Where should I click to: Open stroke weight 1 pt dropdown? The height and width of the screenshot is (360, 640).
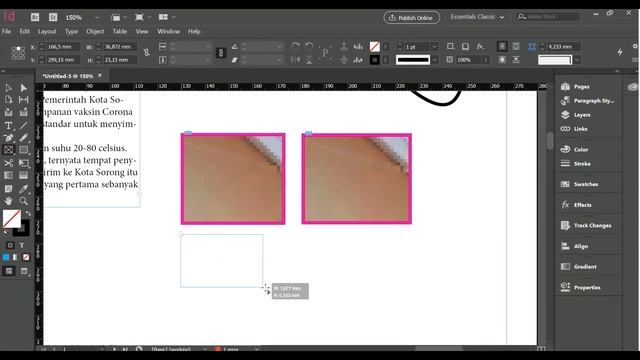click(x=434, y=47)
